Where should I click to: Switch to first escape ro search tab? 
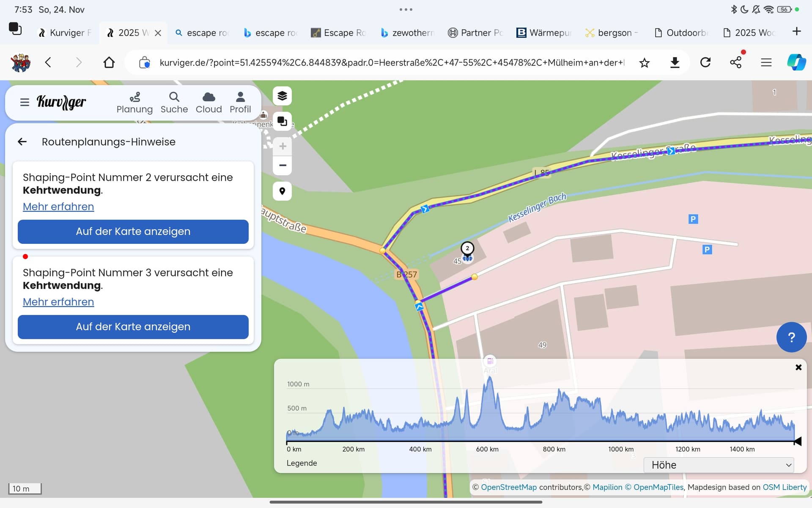click(203, 33)
